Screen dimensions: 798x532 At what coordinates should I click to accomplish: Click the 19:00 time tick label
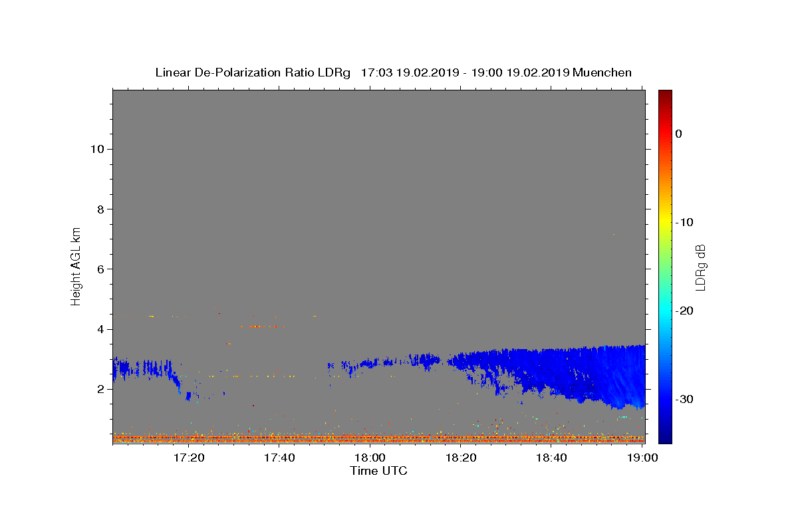pyautogui.click(x=642, y=458)
